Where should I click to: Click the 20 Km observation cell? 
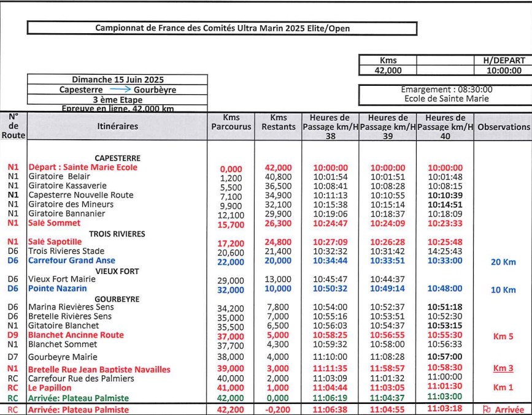[x=503, y=262]
